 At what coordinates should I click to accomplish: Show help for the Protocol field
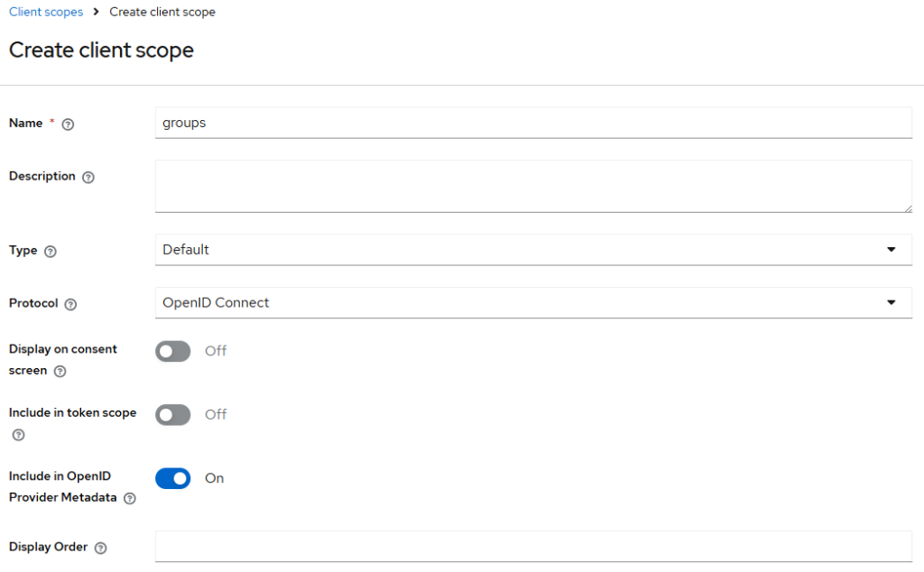[70, 305]
